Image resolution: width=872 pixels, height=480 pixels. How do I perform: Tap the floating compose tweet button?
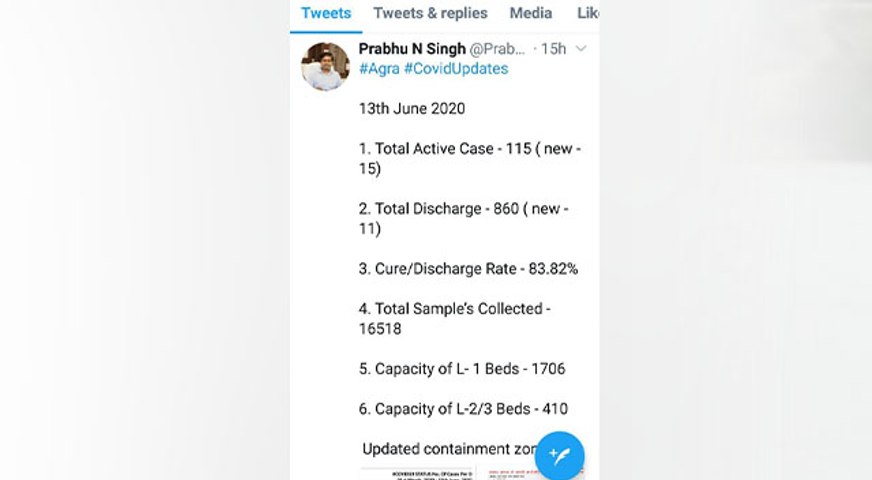tap(559, 455)
